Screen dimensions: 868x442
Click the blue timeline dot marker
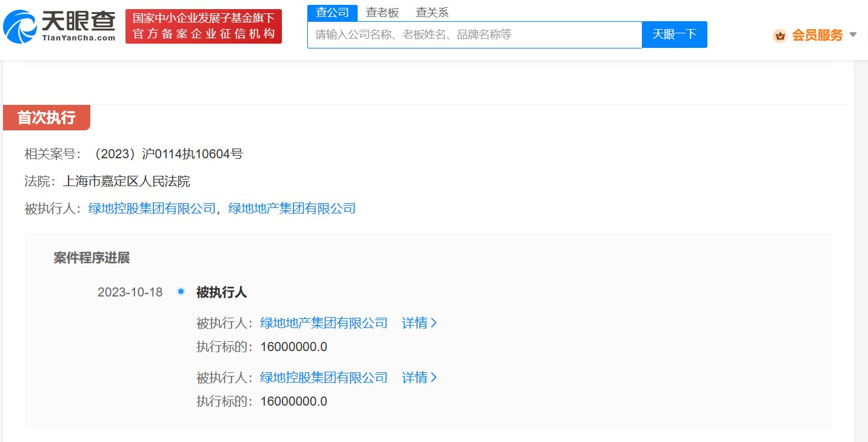click(x=181, y=292)
